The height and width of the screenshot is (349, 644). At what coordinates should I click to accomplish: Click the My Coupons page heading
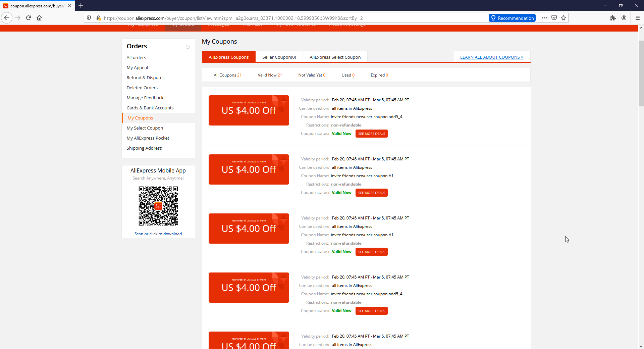tap(219, 42)
